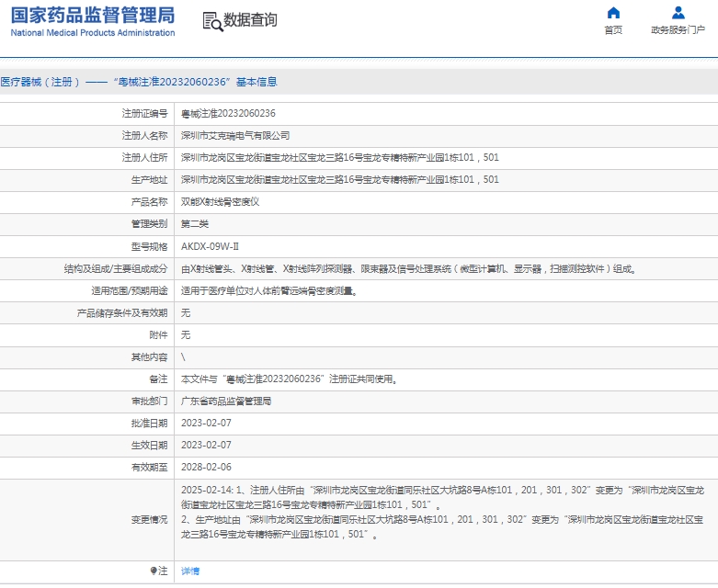This screenshot has width=718, height=588.
Task: Click the 适用范围/预期用途 label
Action: tap(130, 290)
